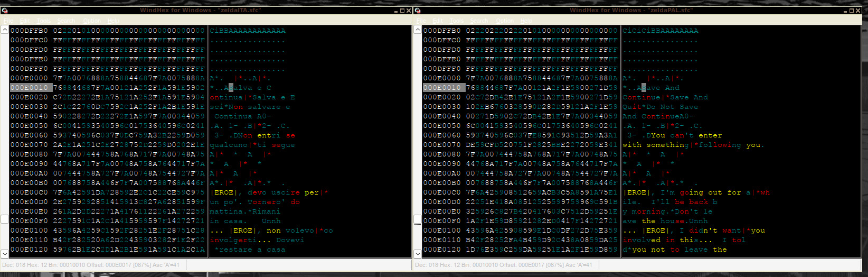Open Search menu in zeldaITA.sfc window
The width and height of the screenshot is (868, 277).
pos(66,21)
